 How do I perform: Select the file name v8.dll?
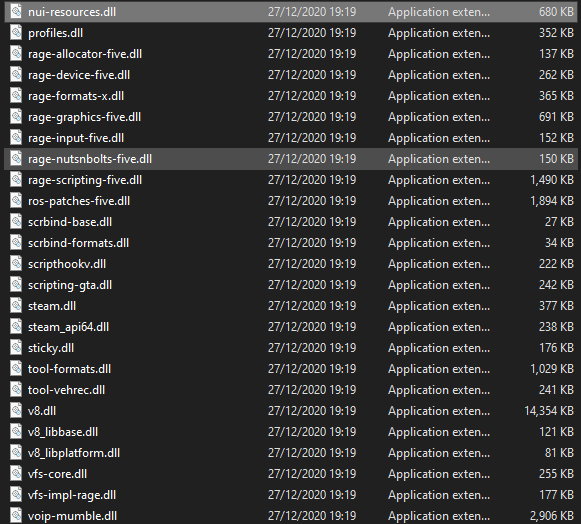(x=42, y=411)
